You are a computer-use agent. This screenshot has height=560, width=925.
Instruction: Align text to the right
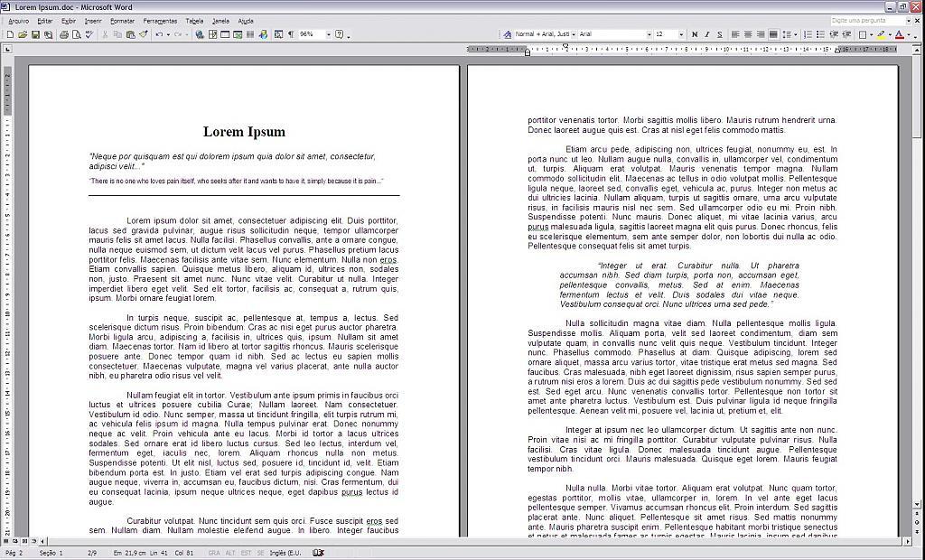tap(761, 35)
